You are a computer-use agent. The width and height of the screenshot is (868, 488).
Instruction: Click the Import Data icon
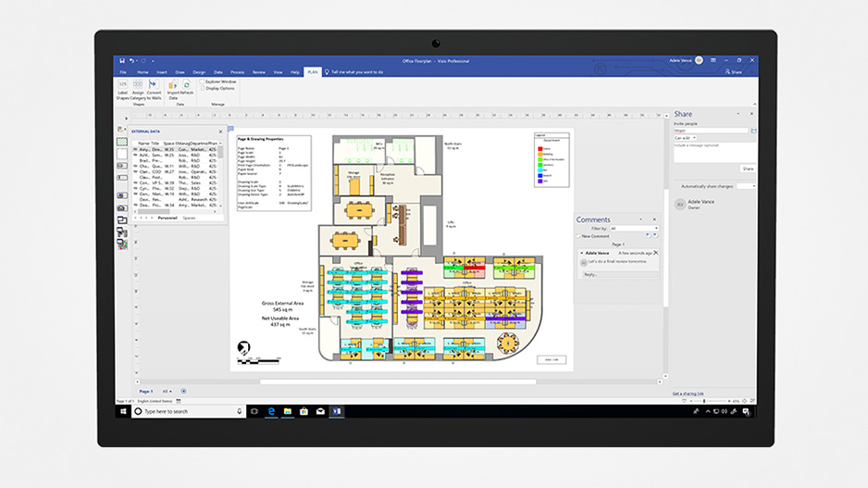pos(173,85)
